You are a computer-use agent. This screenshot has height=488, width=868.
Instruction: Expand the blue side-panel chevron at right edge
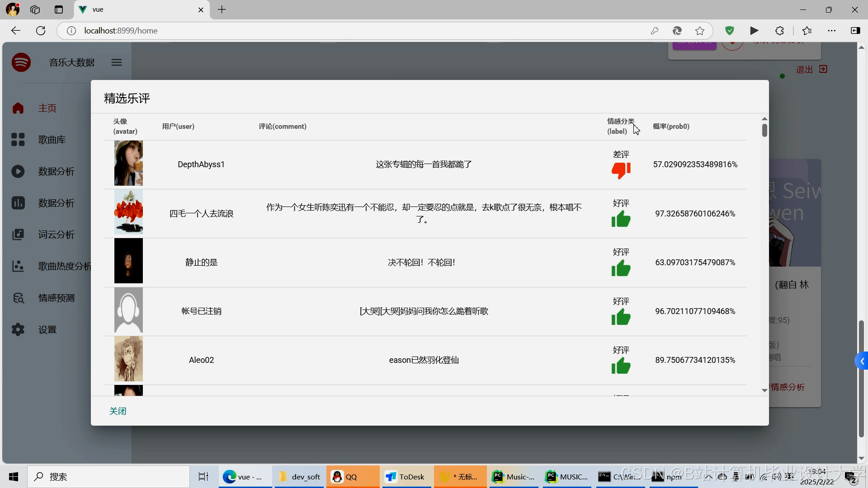[x=862, y=361]
